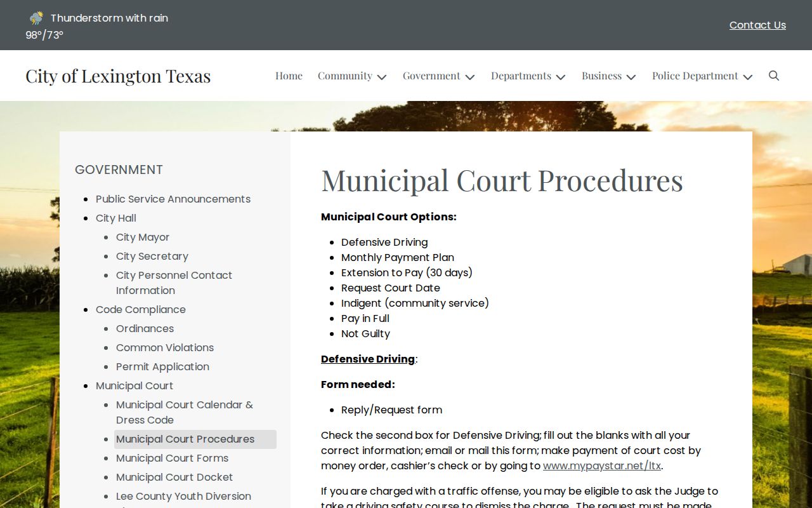Click the Municipal Court Procedures page heading

pyautogui.click(x=502, y=180)
